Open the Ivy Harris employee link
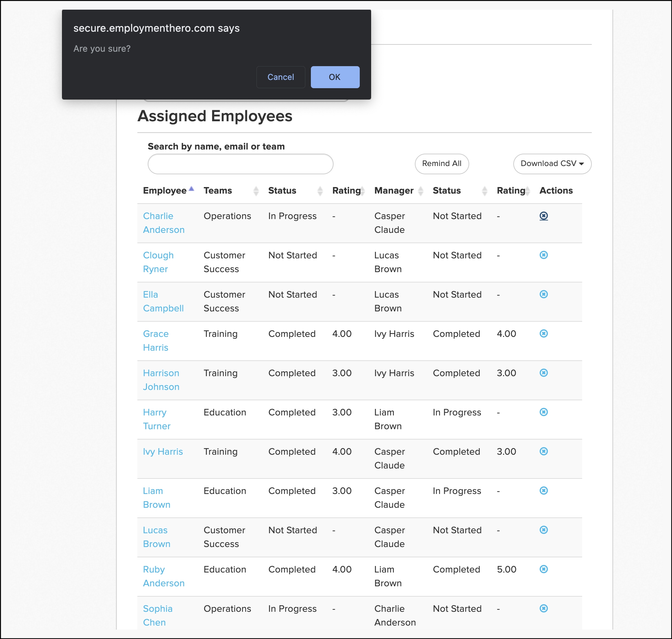Screen dimensions: 672x639 pos(163,452)
